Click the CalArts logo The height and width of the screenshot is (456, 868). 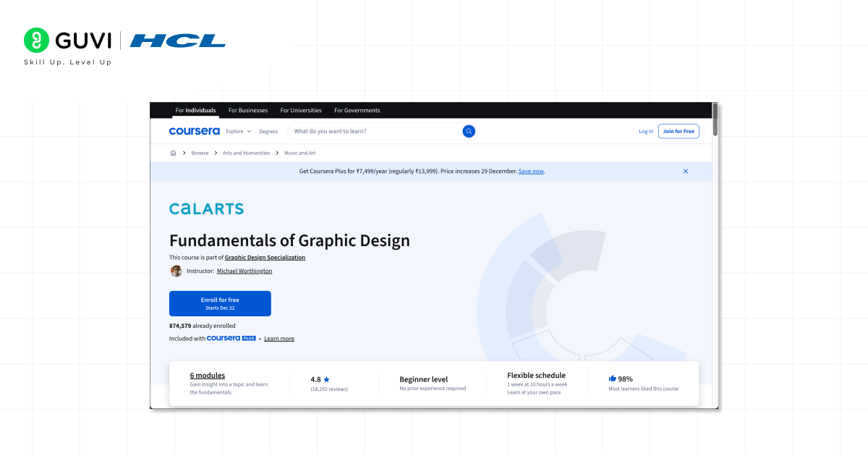coord(206,209)
